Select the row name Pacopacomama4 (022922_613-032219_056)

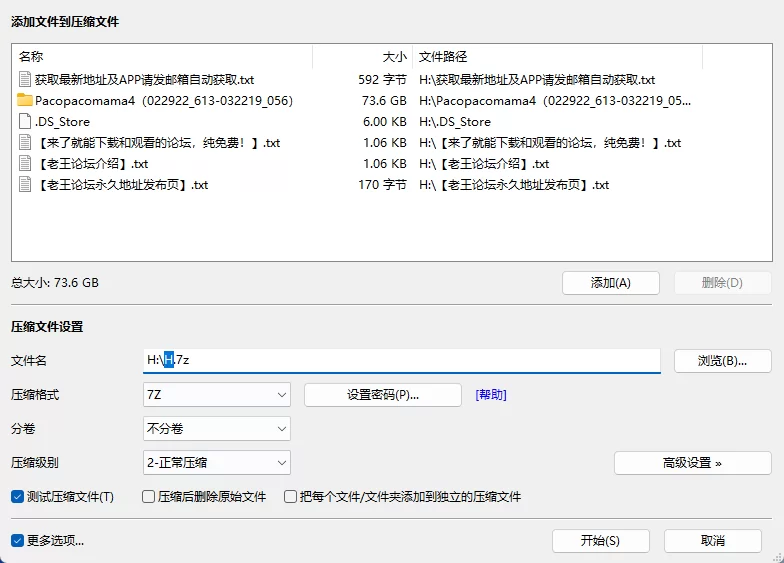[x=164, y=100]
